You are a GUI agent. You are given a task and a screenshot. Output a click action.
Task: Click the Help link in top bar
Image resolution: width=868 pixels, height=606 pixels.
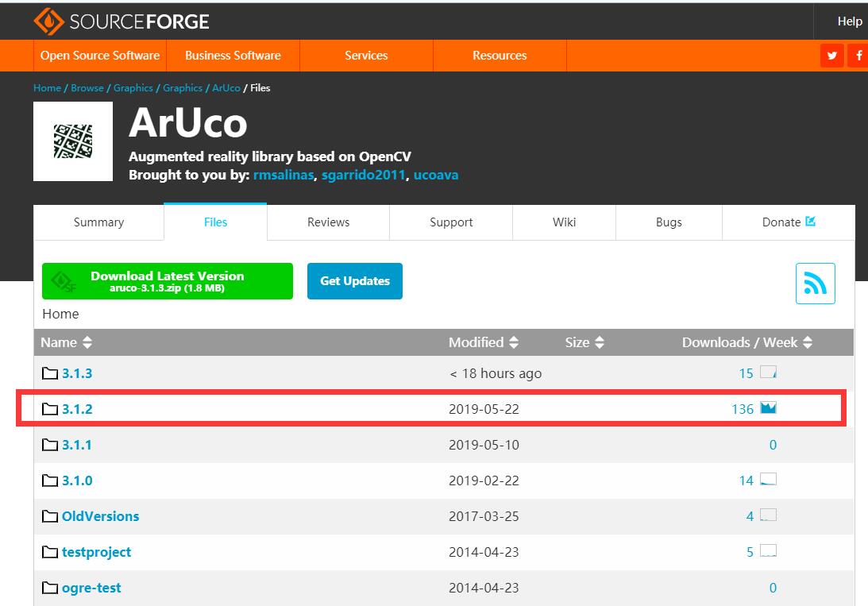(851, 21)
